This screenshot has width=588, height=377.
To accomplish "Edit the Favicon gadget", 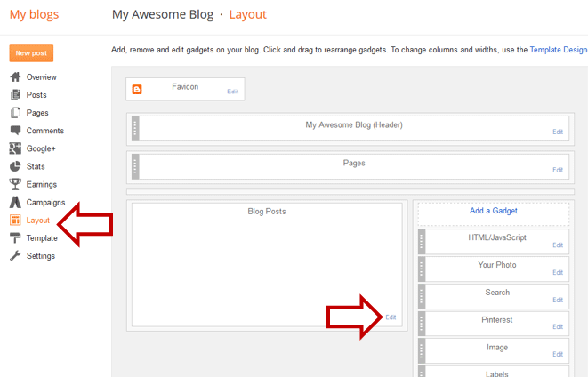I will [x=232, y=92].
